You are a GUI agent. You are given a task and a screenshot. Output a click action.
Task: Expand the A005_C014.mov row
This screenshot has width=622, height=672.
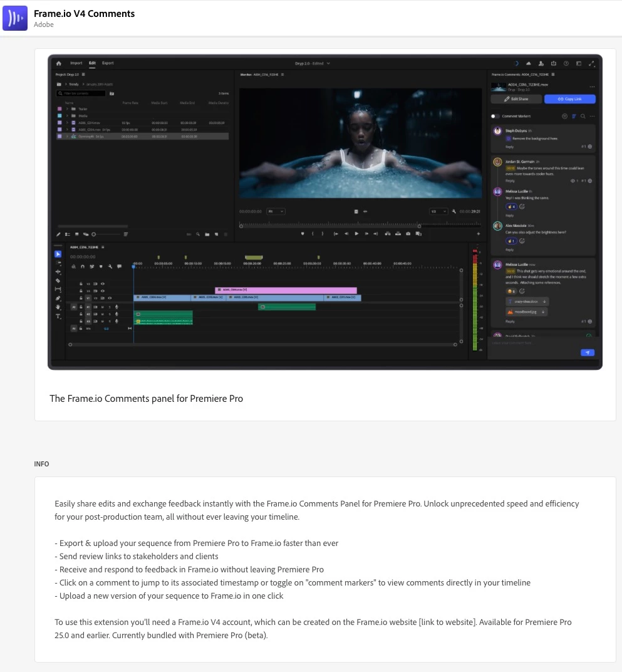tap(67, 123)
